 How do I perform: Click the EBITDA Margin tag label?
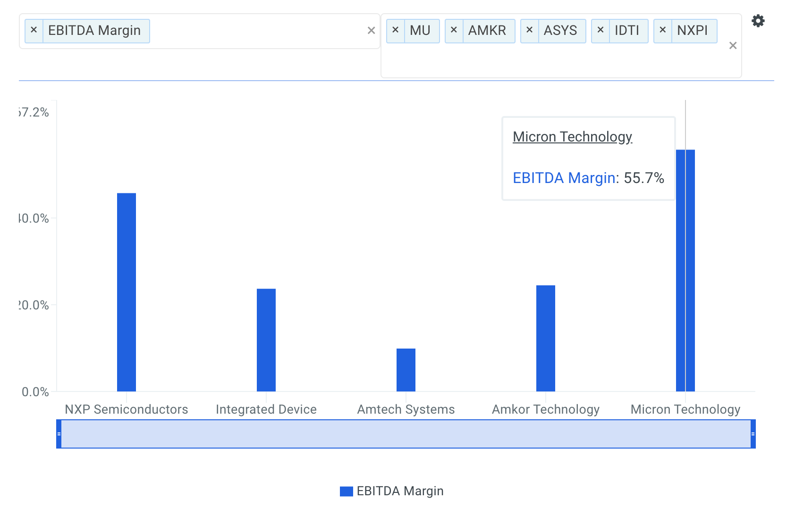94,31
